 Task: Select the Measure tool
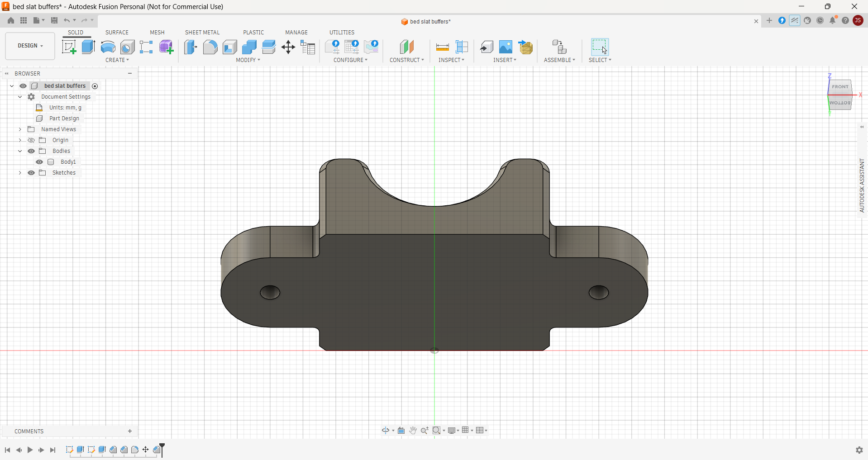[x=442, y=47]
